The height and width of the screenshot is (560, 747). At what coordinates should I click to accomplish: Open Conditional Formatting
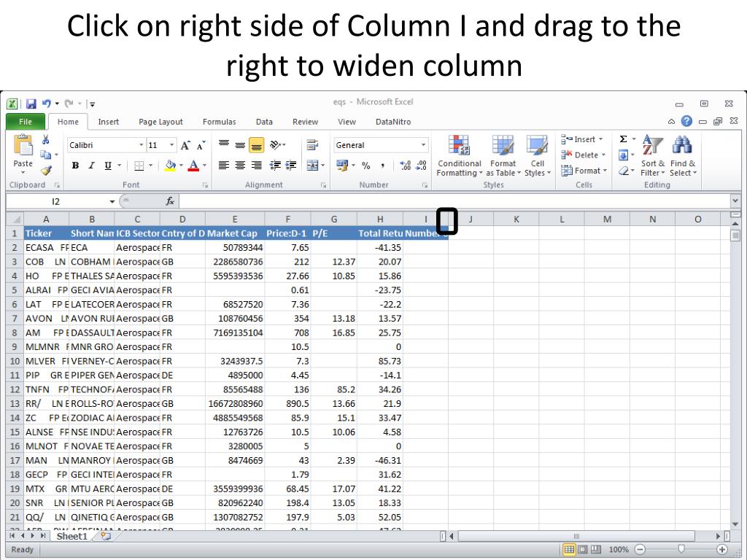(460, 156)
